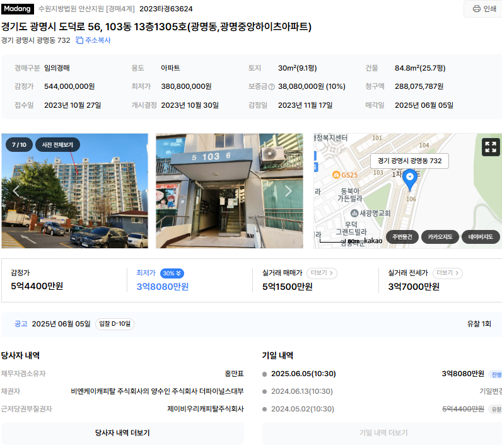The image size is (502, 448).
Task: Click debtor name 홍만표
Action: [234, 374]
